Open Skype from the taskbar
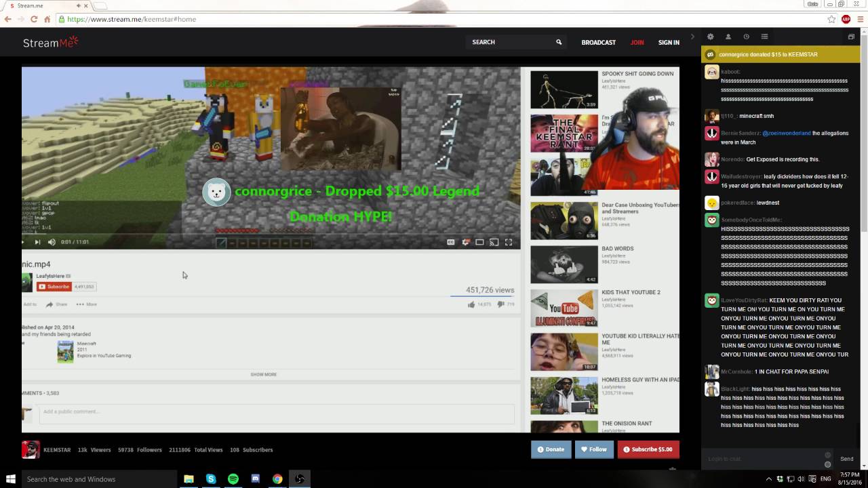The width and height of the screenshot is (868, 488). [211, 479]
